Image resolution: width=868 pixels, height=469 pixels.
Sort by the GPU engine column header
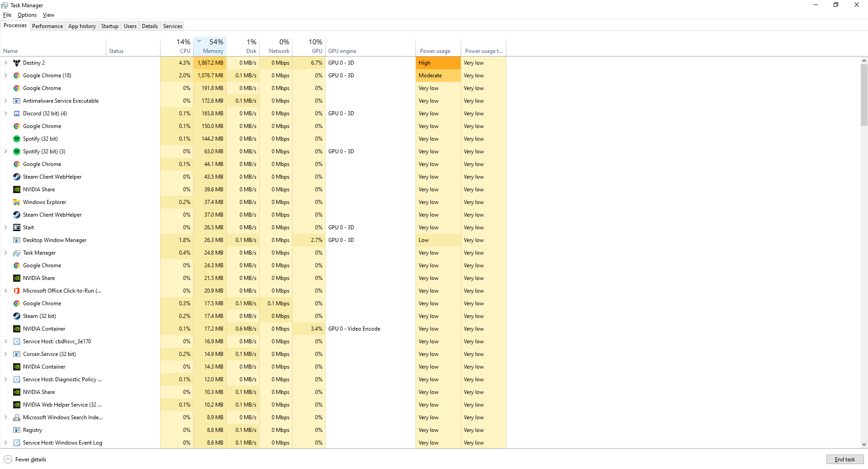370,47
